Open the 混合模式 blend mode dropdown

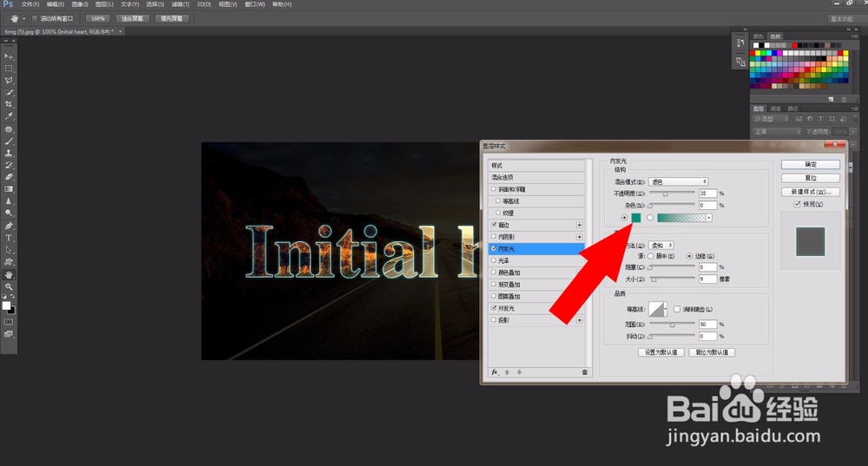pos(678,182)
